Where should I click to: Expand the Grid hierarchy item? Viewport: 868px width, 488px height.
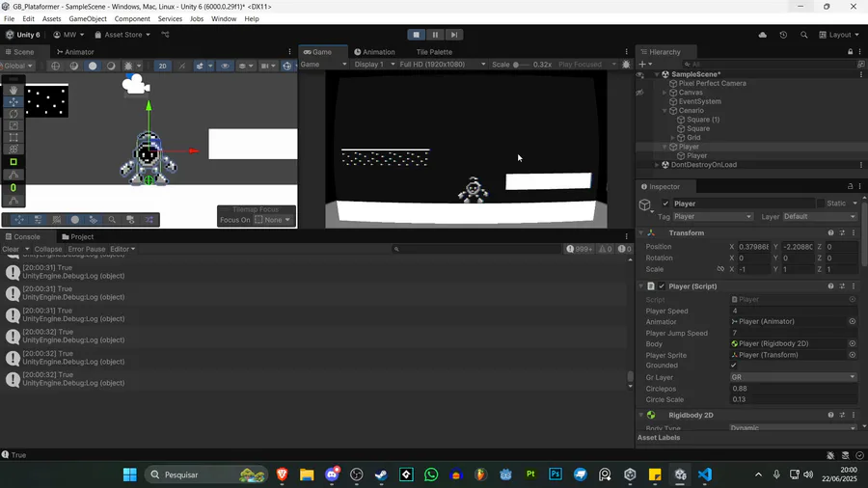click(672, 138)
